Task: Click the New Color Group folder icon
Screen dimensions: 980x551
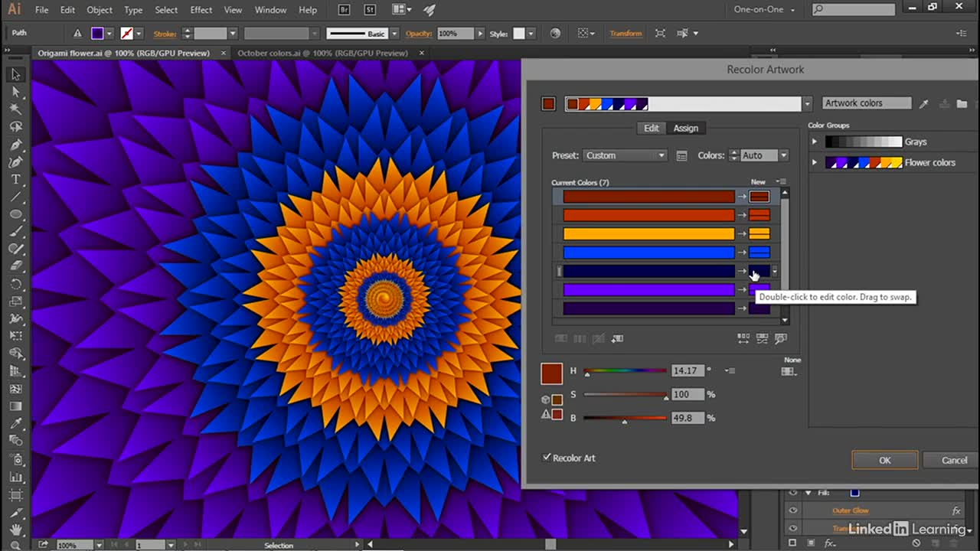Action: coord(962,103)
